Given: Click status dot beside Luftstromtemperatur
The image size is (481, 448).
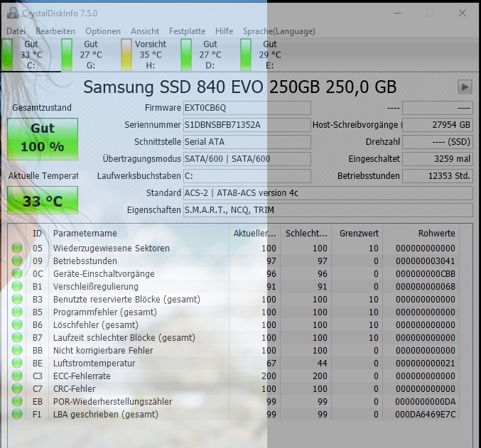Looking at the screenshot, I should point(17,364).
